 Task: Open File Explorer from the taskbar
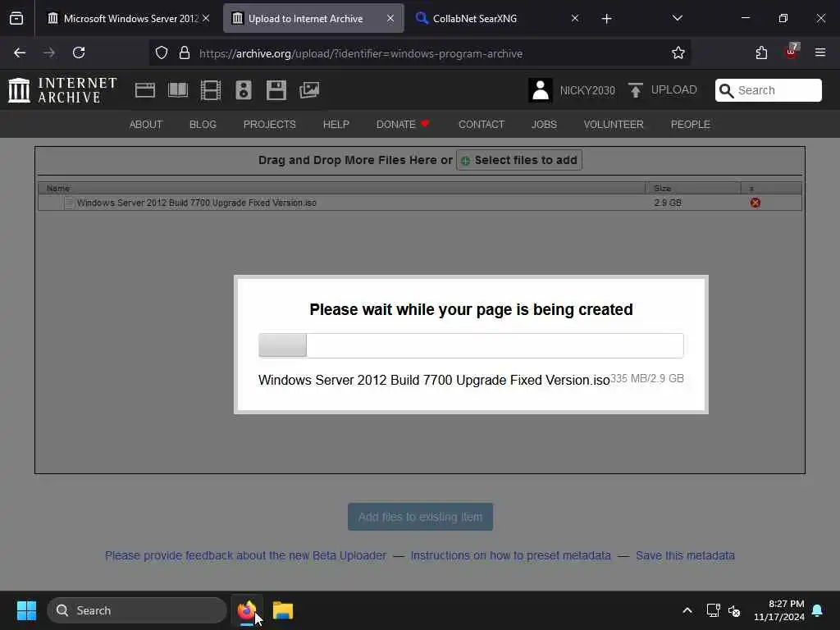click(x=283, y=610)
